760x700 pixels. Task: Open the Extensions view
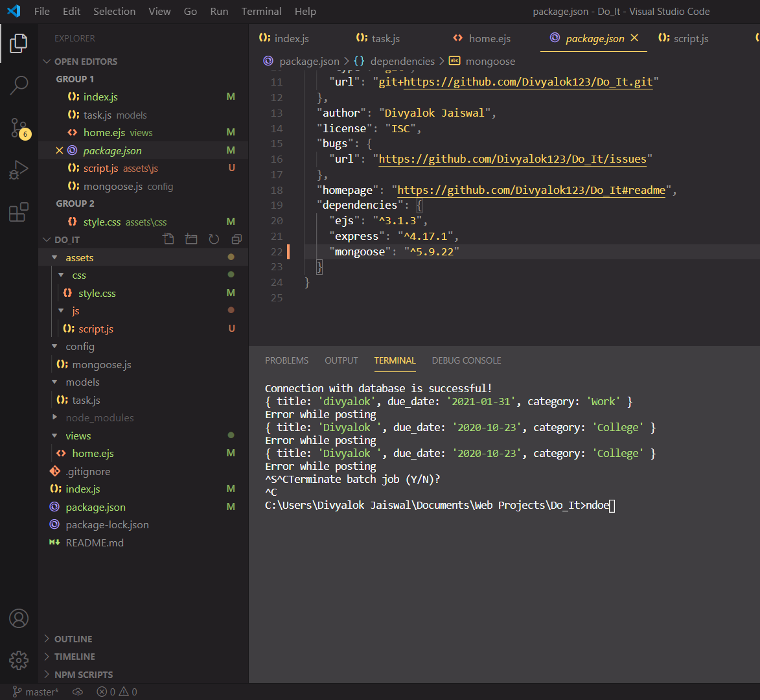tap(18, 213)
